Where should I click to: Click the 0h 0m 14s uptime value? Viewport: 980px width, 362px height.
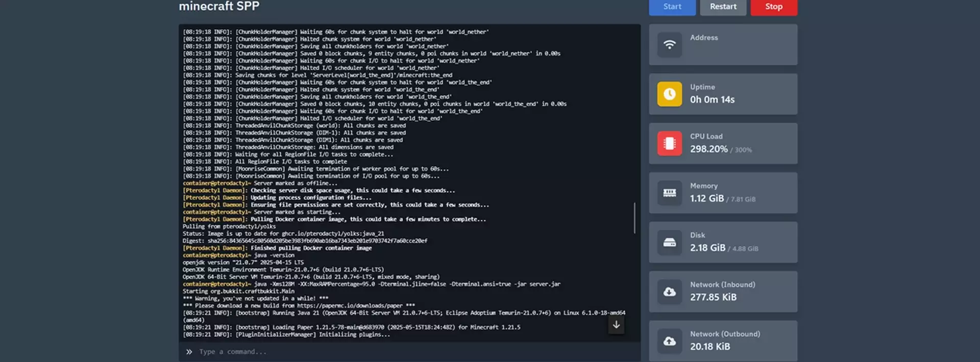tap(712, 100)
